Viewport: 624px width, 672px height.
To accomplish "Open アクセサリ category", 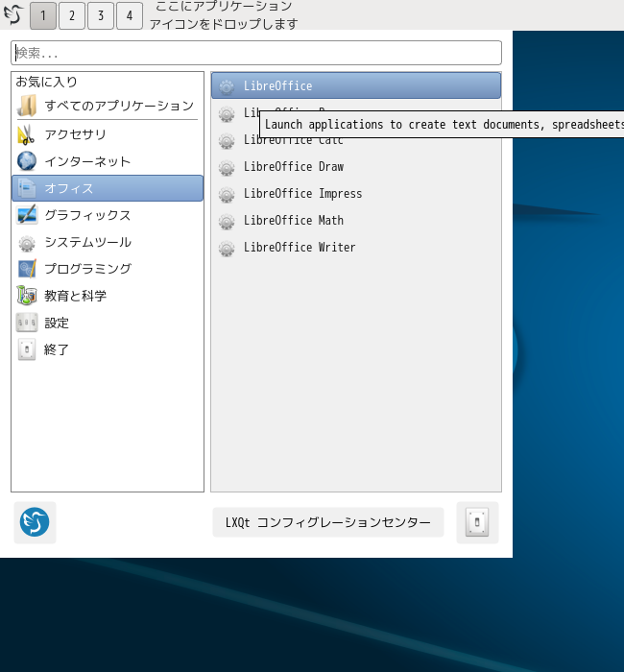I will [x=108, y=134].
